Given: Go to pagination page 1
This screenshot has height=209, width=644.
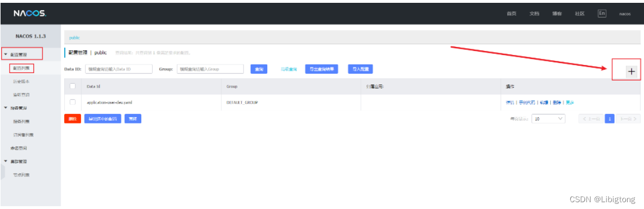Looking at the screenshot, I should (x=610, y=119).
